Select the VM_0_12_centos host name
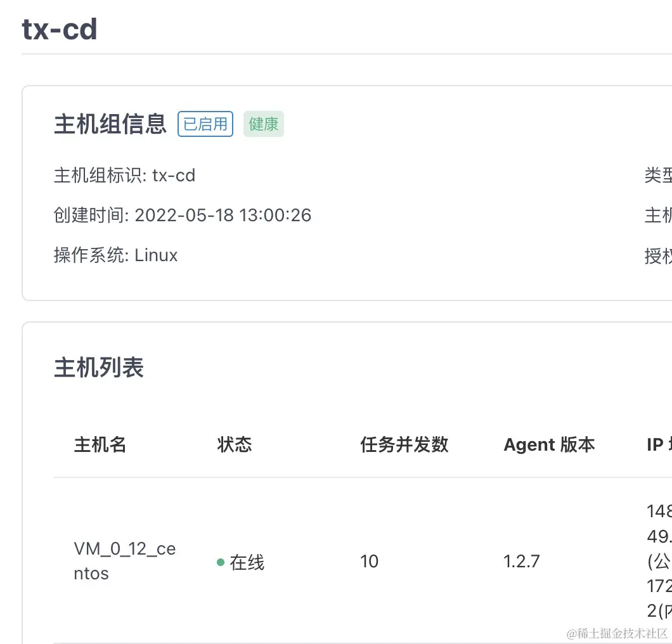Viewport: 672px width, 644px height. point(124,561)
